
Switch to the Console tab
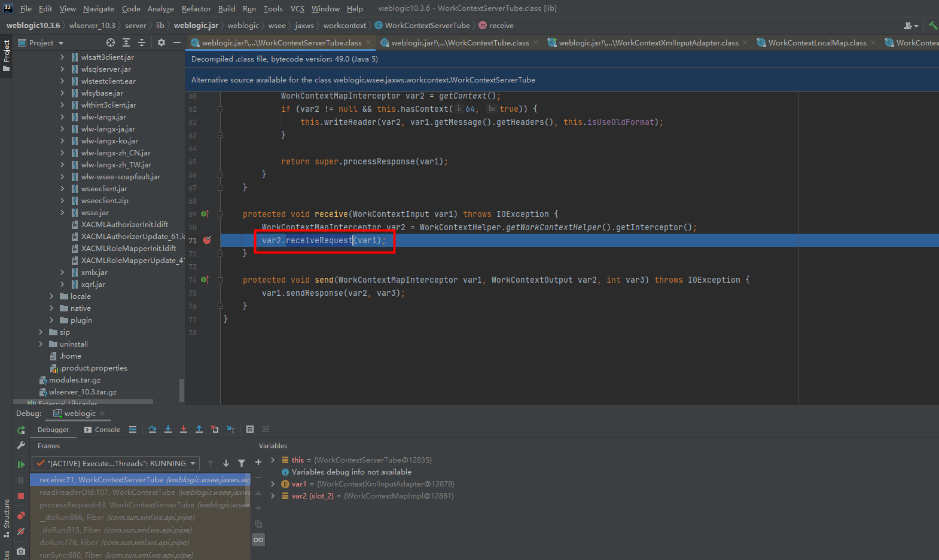tap(102, 430)
